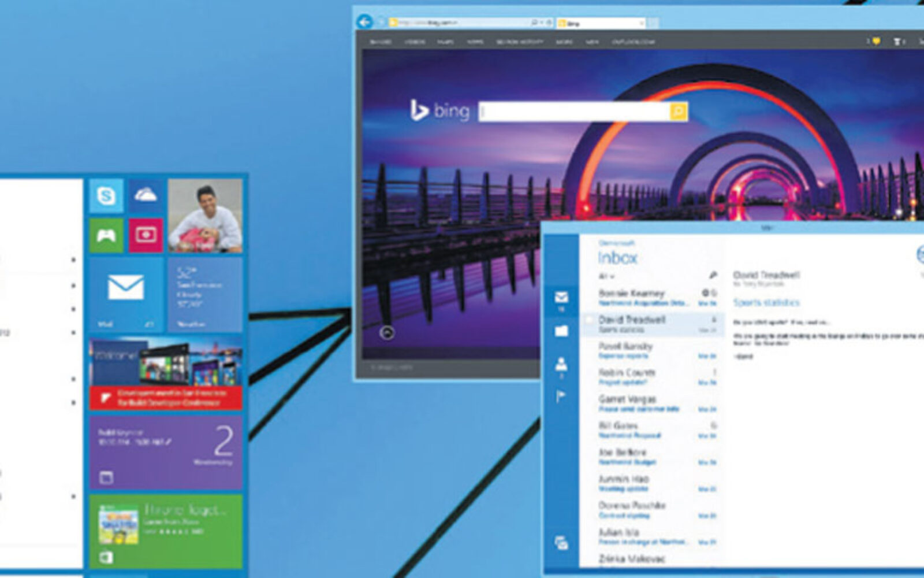Expand the All filter dropdown under Inbox
Screen dimensions: 924x578
pyautogui.click(x=606, y=276)
